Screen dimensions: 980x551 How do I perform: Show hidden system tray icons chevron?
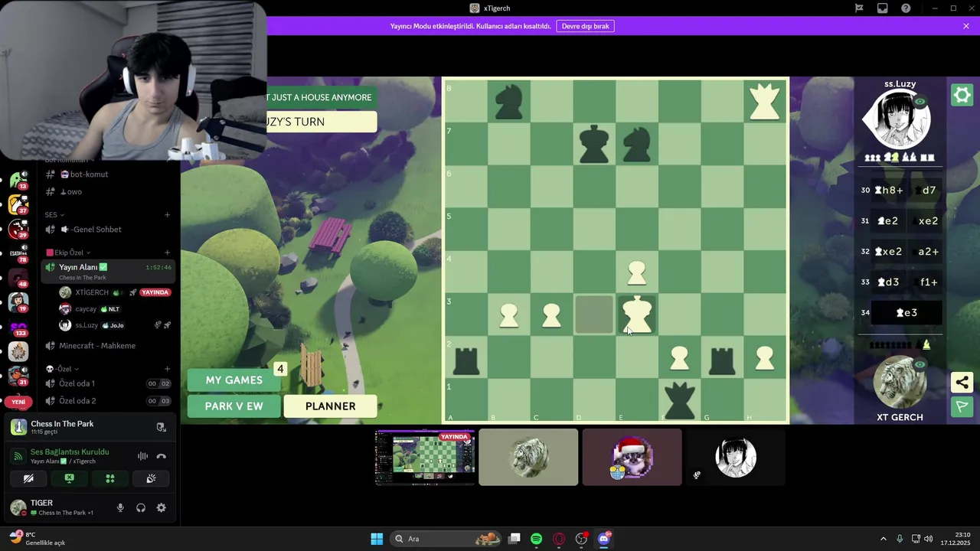[x=883, y=539]
